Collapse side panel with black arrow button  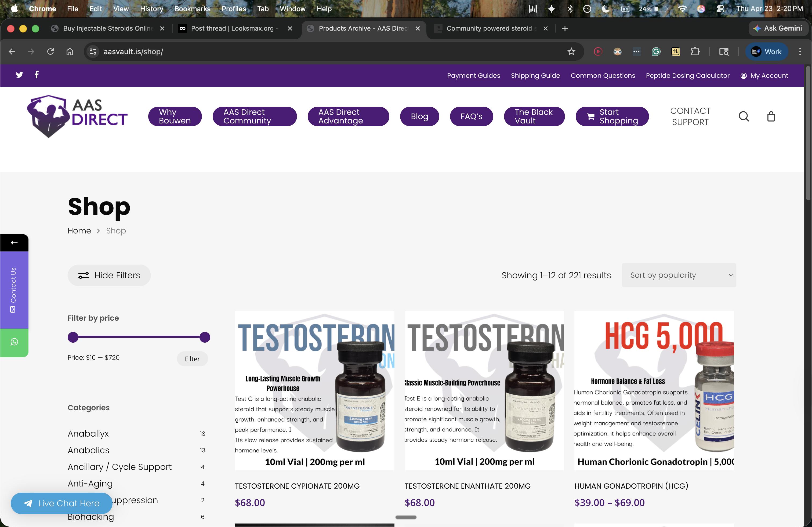click(14, 243)
